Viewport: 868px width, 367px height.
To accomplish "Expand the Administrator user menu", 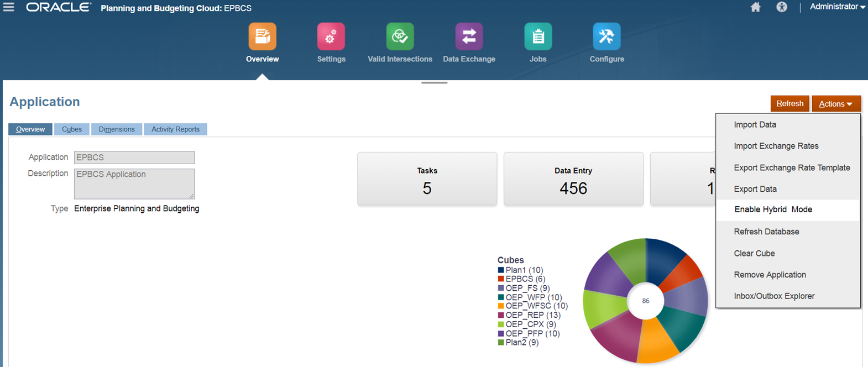I will pyautogui.click(x=837, y=7).
